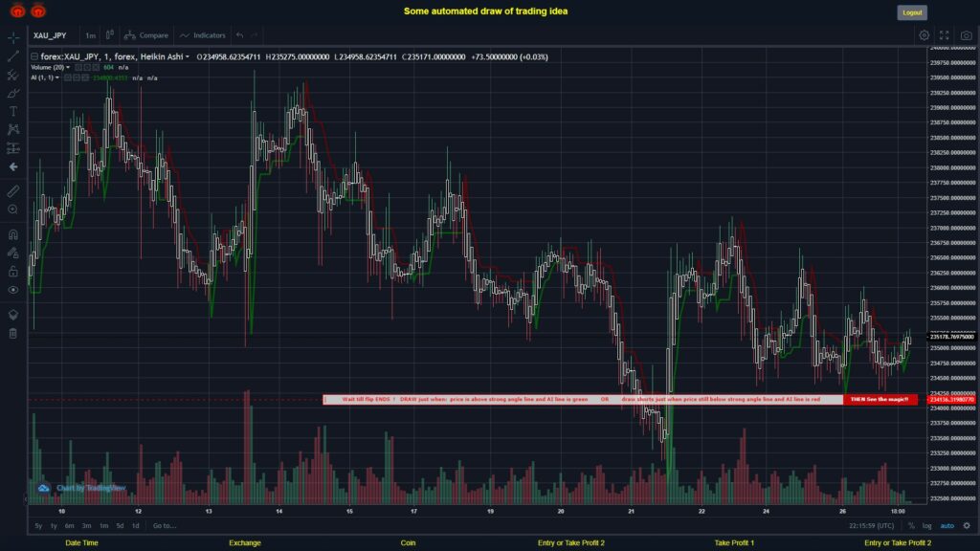
Task: Toggle hide all drawings eye icon
Action: pos(13,290)
